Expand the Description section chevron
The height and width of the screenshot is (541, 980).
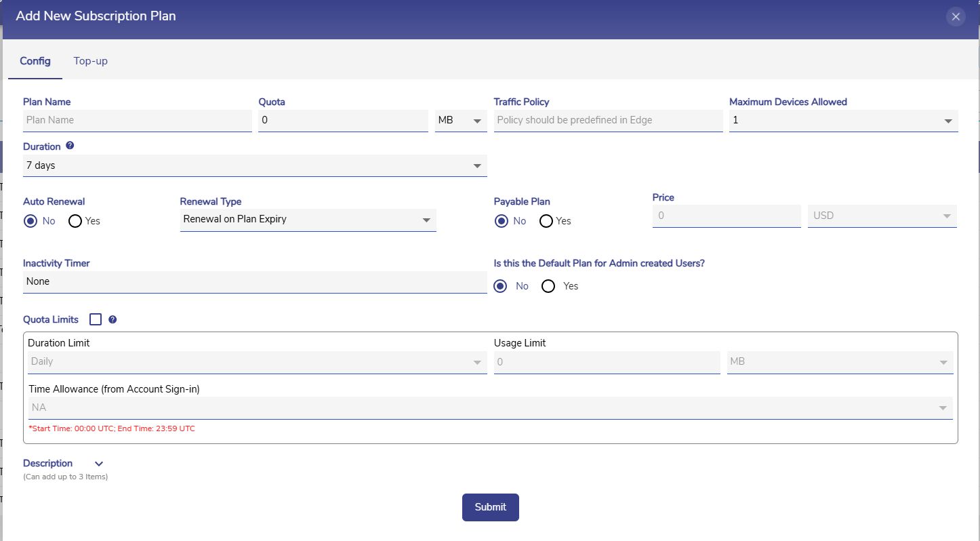click(x=99, y=464)
